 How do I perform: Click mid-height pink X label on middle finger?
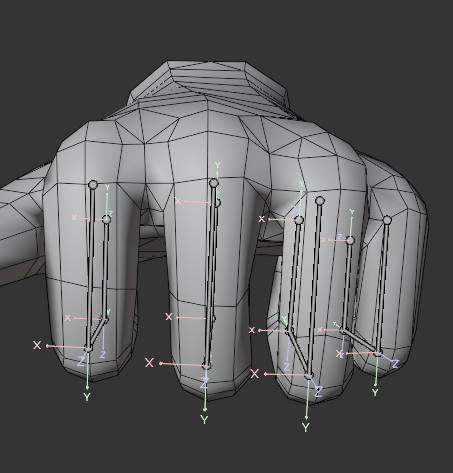click(169, 317)
